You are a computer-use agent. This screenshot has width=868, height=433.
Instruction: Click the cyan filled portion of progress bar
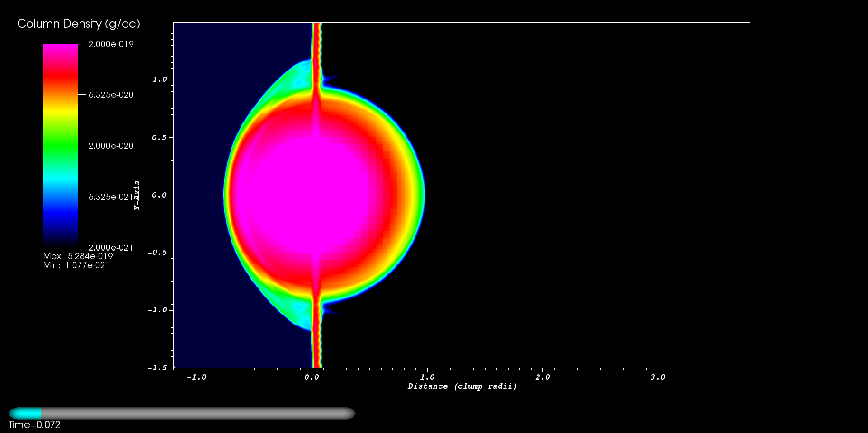click(25, 414)
